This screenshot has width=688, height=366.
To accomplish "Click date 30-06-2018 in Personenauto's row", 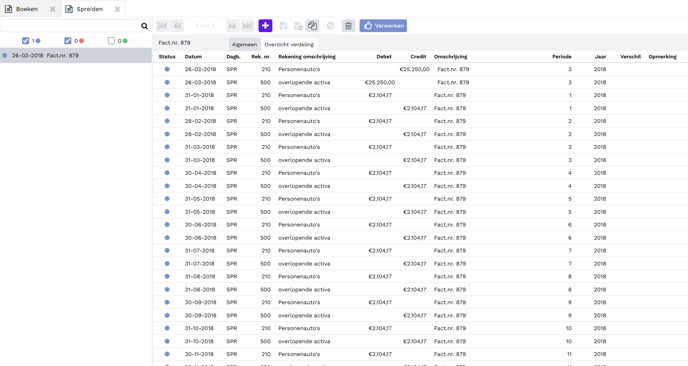I will (201, 225).
